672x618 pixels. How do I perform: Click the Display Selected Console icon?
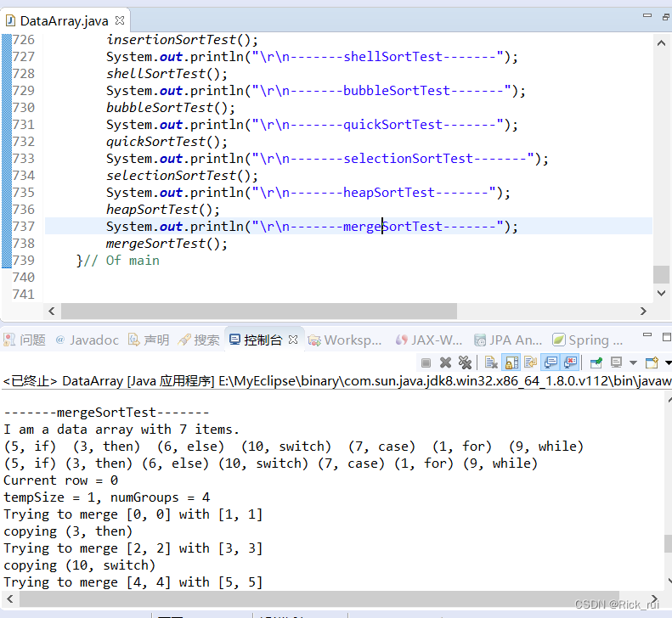pyautogui.click(x=616, y=363)
